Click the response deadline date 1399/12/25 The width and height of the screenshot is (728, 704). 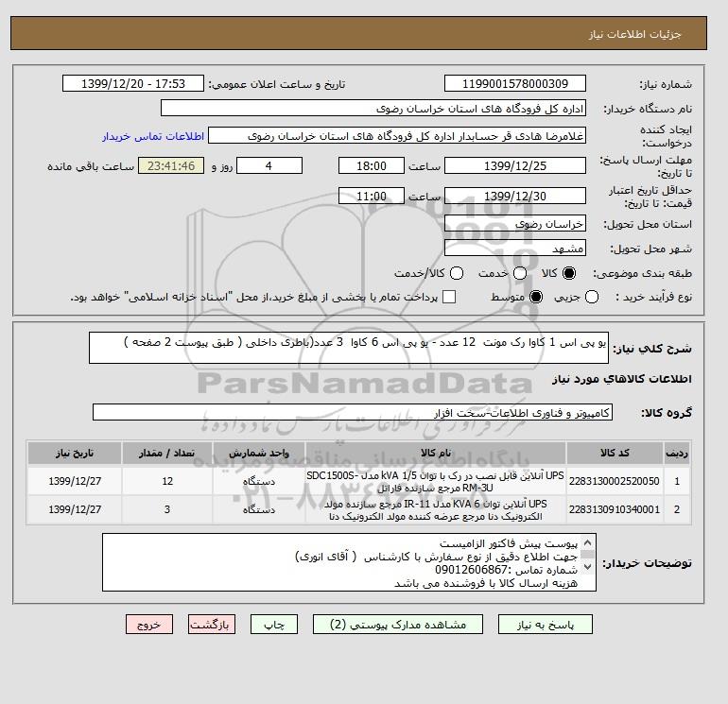pyautogui.click(x=515, y=165)
